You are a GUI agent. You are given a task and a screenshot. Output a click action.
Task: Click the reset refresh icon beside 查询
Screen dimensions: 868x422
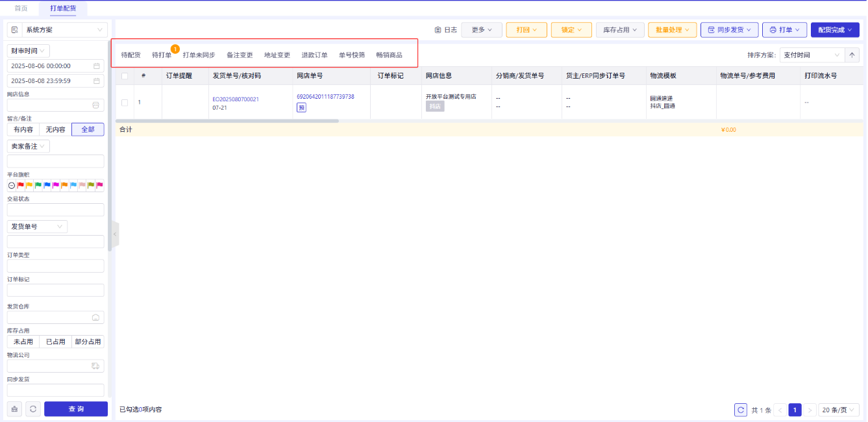pyautogui.click(x=33, y=409)
